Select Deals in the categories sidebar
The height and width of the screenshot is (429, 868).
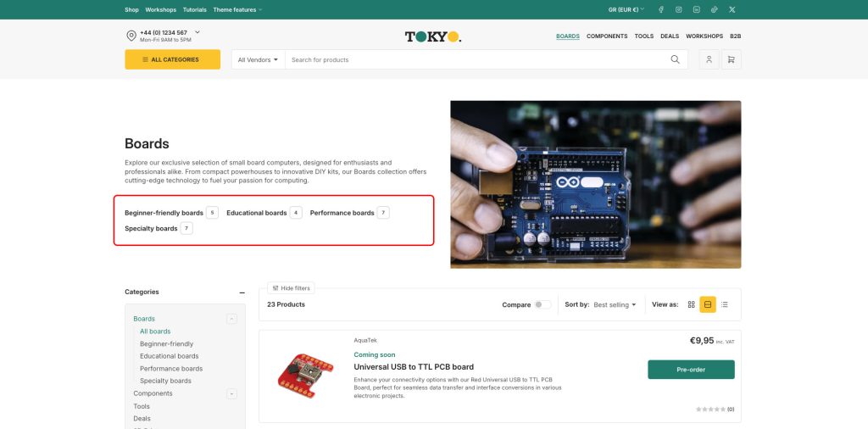[x=142, y=419]
